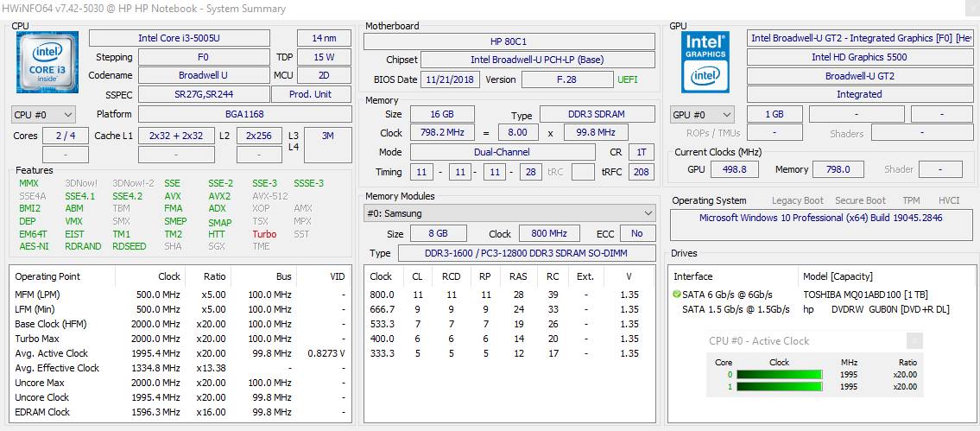Click the 'DDR3-1600 / PC3-12800 DDR3 SDRAM SO-DIMM' field

coord(526,253)
